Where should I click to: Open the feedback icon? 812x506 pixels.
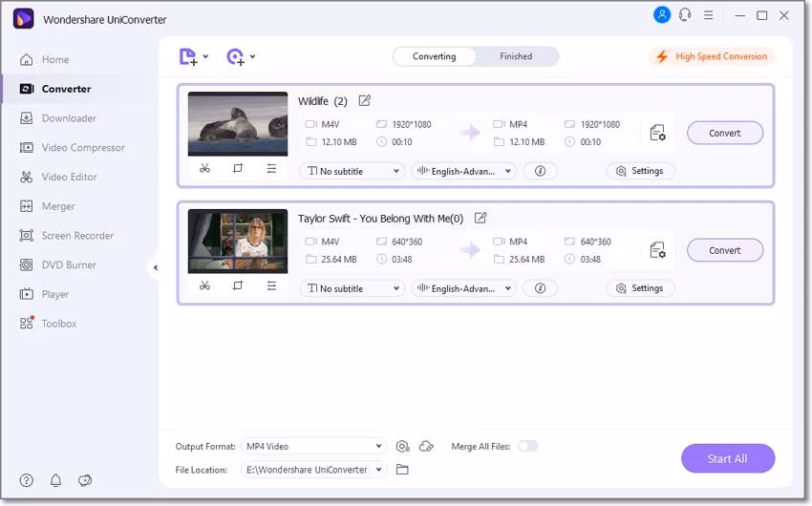pos(85,480)
